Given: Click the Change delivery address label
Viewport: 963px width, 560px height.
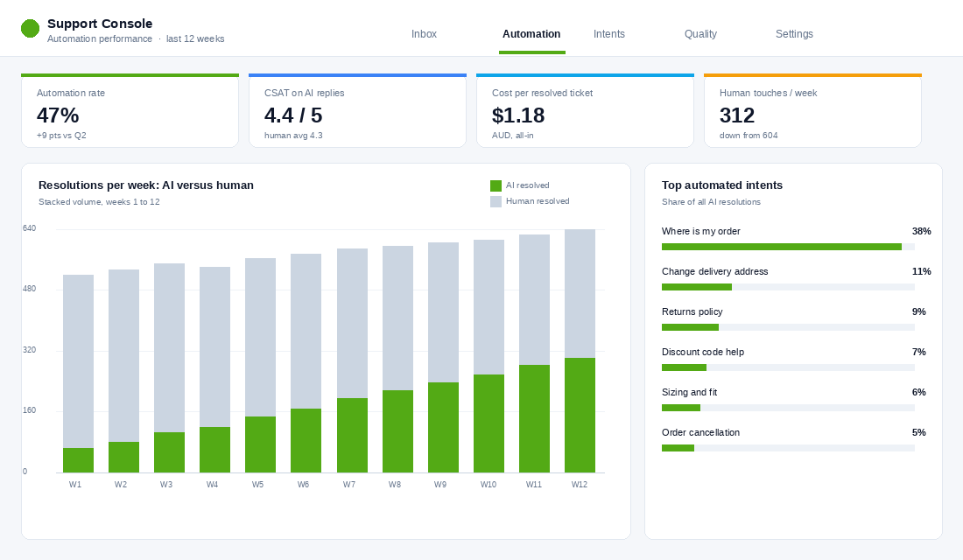Looking at the screenshot, I should click(x=715, y=271).
